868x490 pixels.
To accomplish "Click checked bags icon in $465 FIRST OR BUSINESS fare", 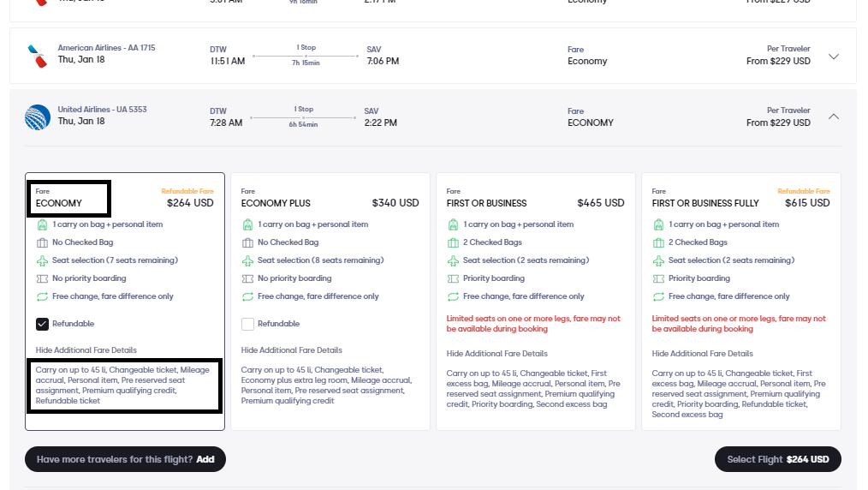I will [453, 242].
